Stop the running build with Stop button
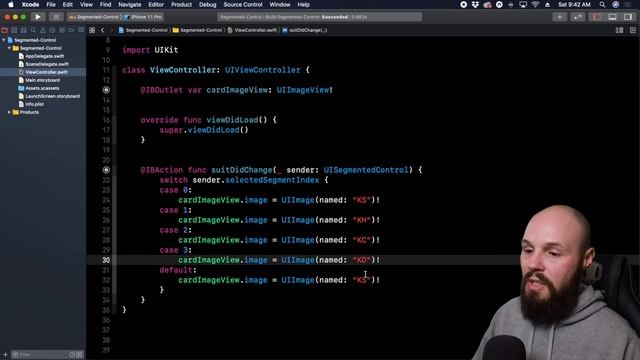The height and width of the screenshot is (360, 640). click(56, 17)
